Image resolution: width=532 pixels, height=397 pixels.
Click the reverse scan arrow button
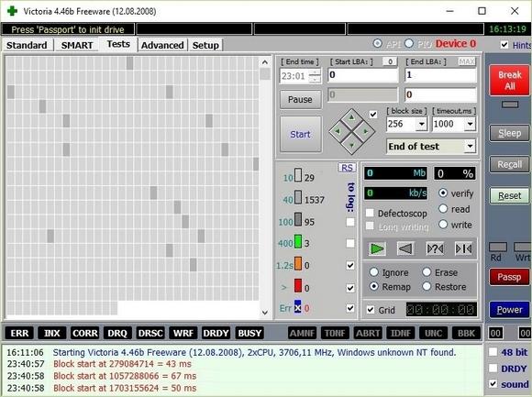(405, 248)
